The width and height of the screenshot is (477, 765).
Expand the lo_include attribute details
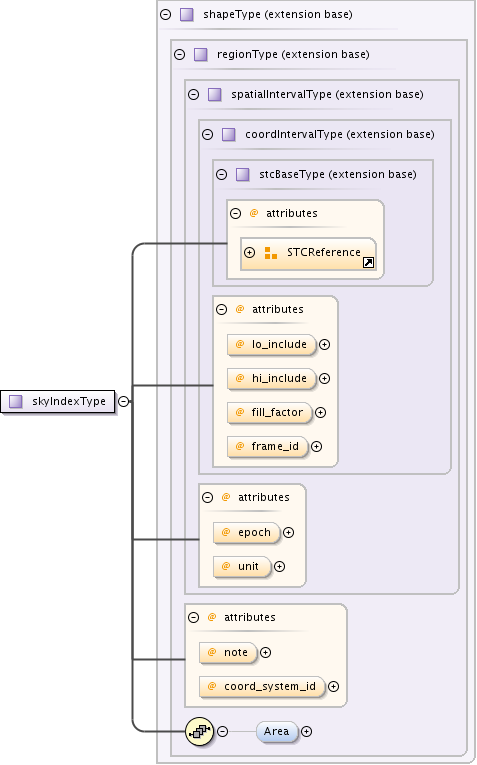(324, 345)
